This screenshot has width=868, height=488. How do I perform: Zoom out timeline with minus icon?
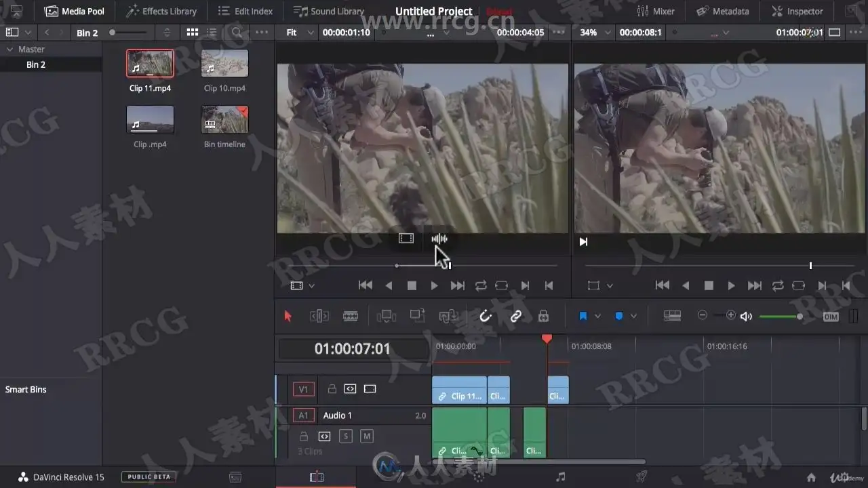pos(703,315)
